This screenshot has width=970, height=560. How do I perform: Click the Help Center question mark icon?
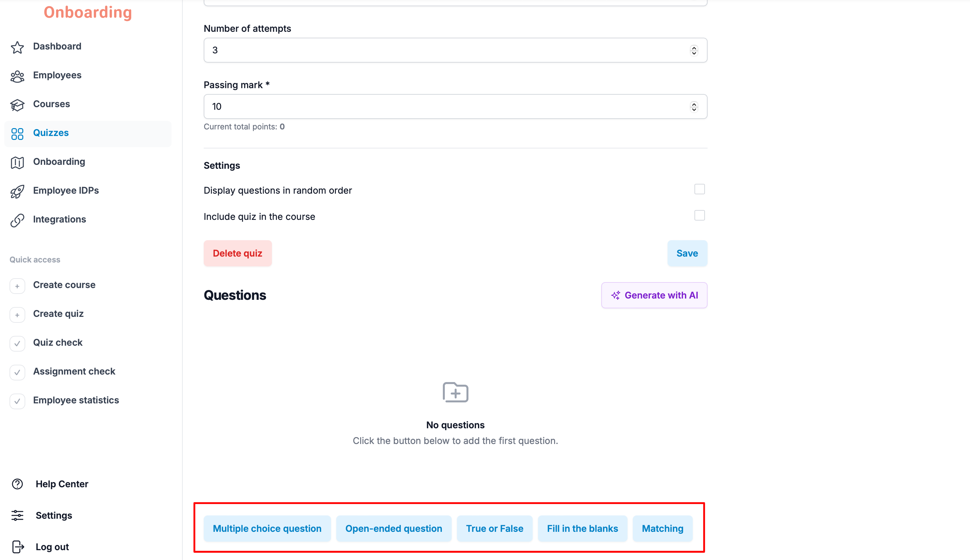[x=17, y=484]
